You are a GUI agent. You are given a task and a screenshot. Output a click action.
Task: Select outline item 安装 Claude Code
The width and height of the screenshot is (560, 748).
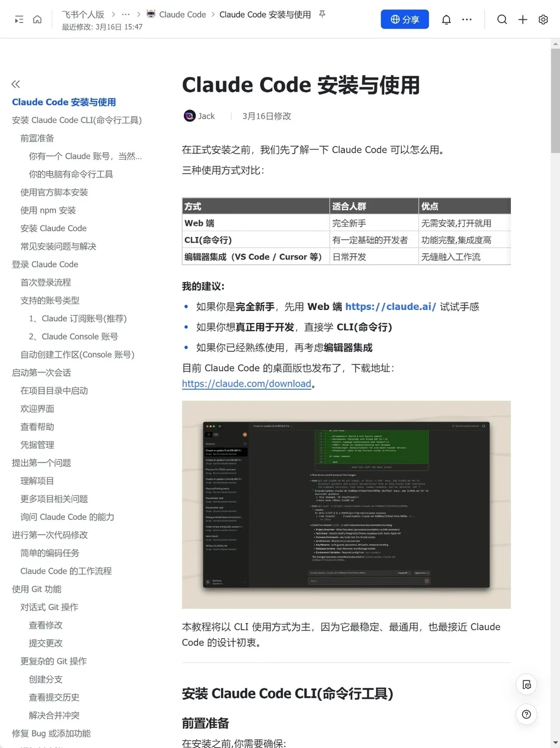point(53,228)
